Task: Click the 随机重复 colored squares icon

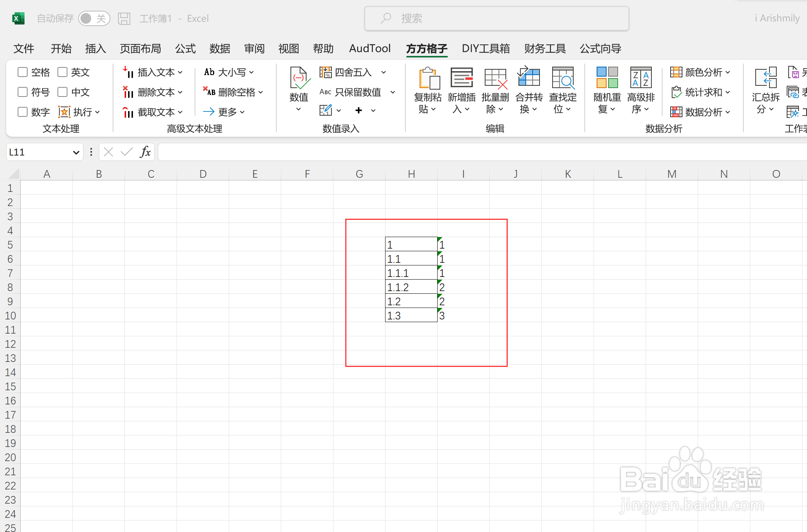Action: (x=607, y=77)
